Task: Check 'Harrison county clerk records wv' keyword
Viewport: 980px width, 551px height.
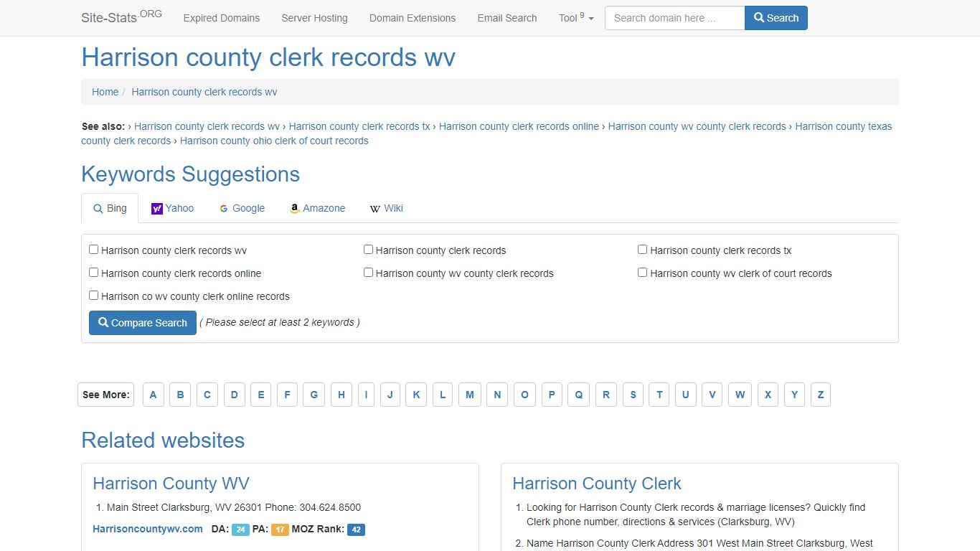Action: point(93,250)
